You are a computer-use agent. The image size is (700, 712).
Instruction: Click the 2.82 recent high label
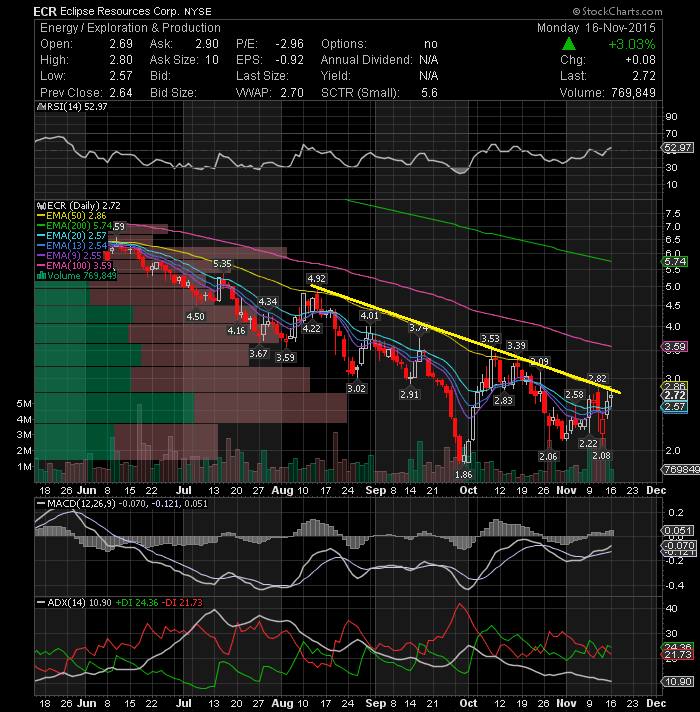tap(597, 378)
